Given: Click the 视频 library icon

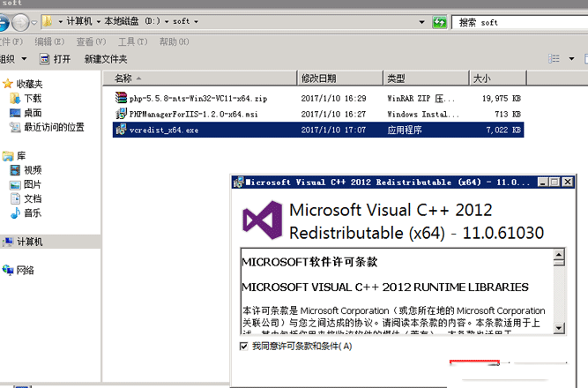Looking at the screenshot, I should (15, 170).
